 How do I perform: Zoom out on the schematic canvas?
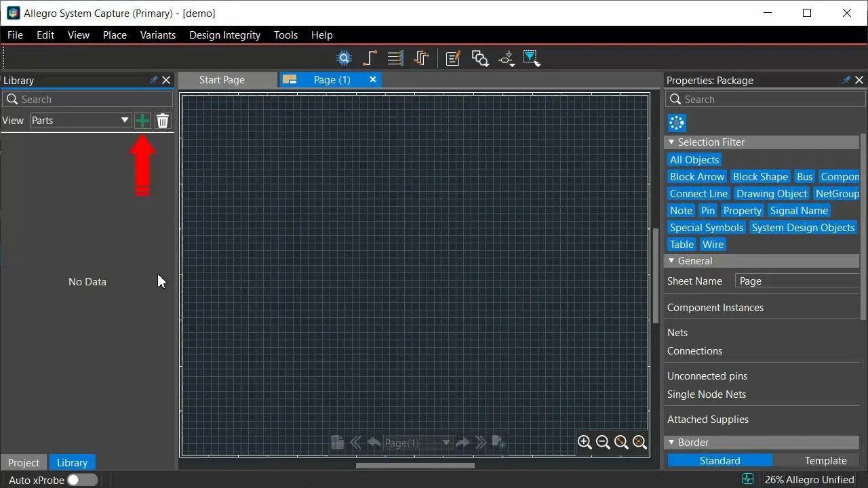[x=603, y=443]
